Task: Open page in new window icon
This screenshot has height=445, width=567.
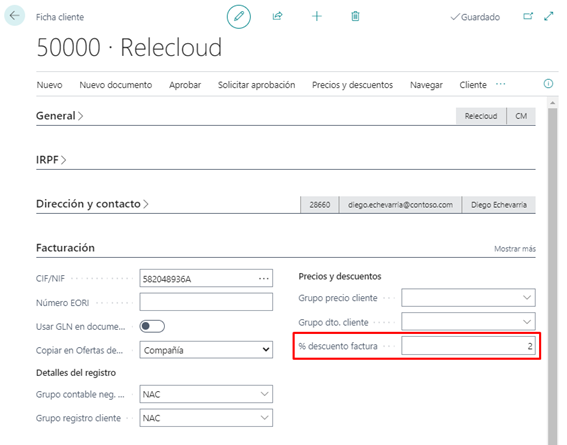Action: click(x=528, y=16)
